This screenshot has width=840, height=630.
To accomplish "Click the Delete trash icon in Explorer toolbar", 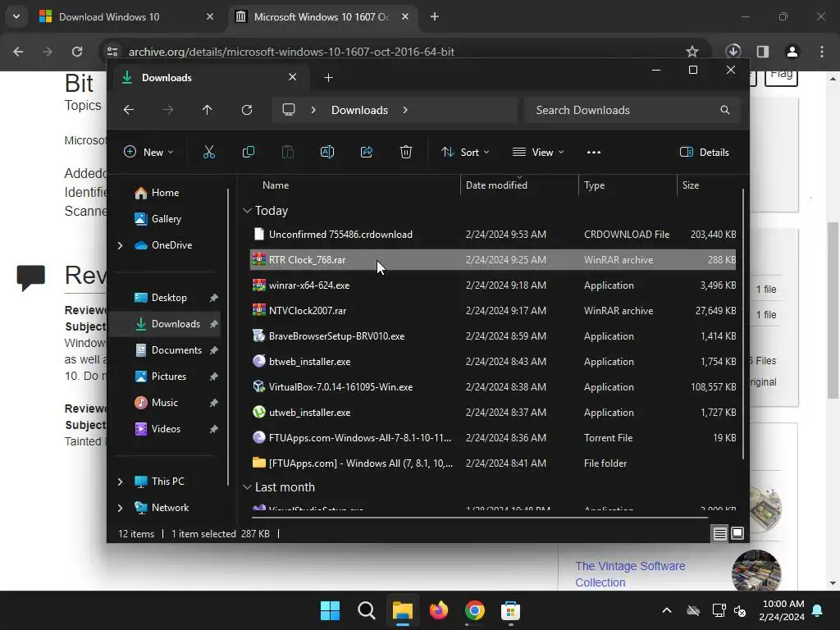I will click(406, 152).
